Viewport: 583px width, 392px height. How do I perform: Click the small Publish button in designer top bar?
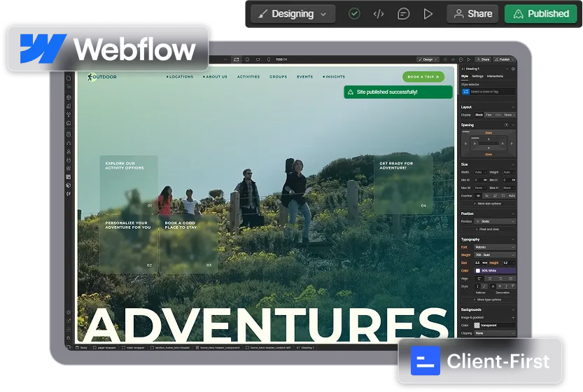click(x=504, y=59)
